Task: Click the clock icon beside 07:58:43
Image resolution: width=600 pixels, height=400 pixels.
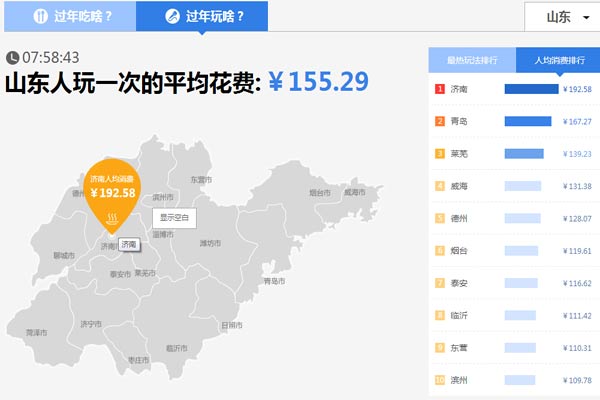Action: [x=12, y=57]
